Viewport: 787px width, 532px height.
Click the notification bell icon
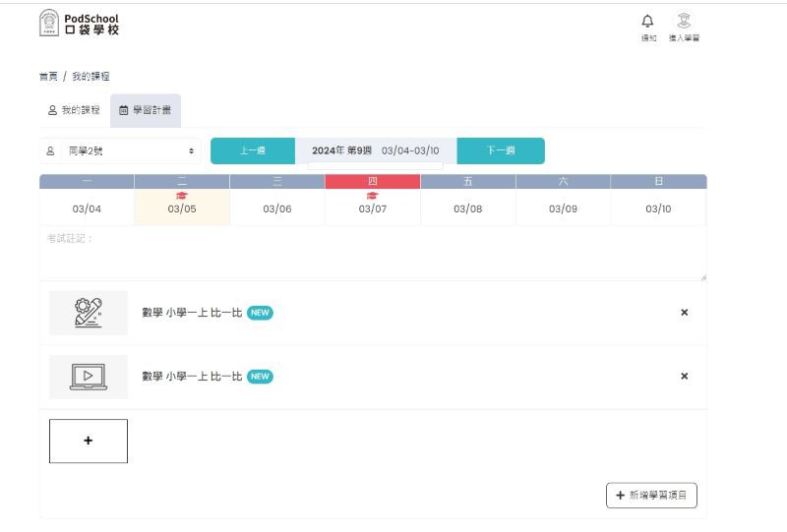pos(647,22)
